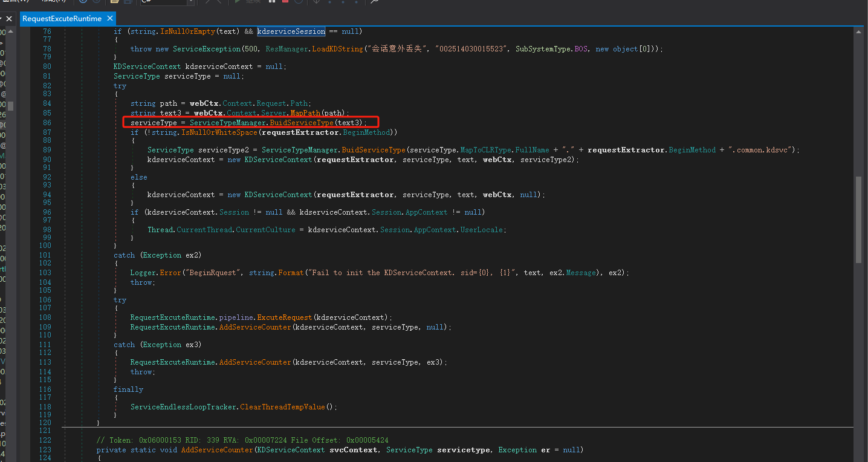Click pipeline on line 108
868x462 pixels.
(x=236, y=317)
